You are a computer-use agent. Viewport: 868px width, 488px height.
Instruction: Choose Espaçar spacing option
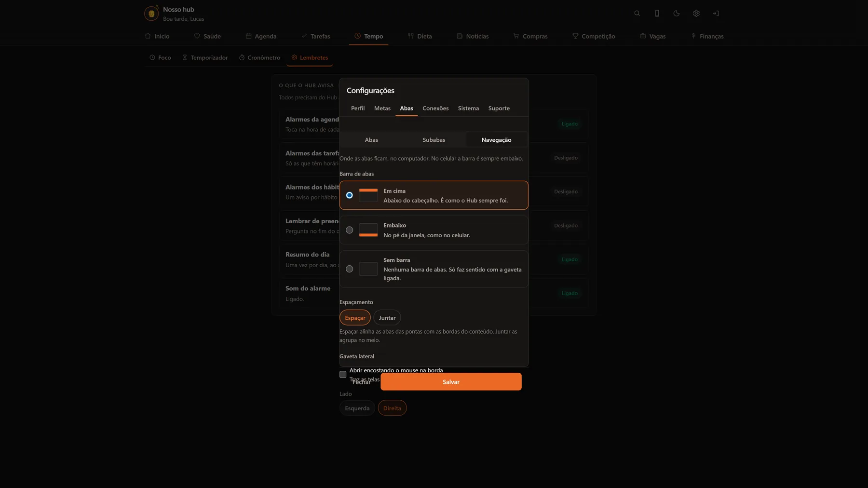coord(355,318)
